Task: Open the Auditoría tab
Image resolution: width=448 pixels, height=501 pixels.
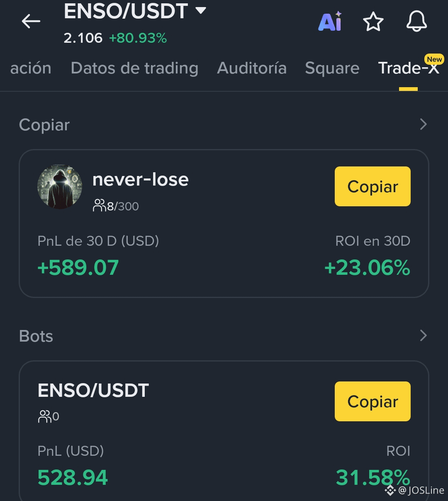Action: pyautogui.click(x=252, y=68)
